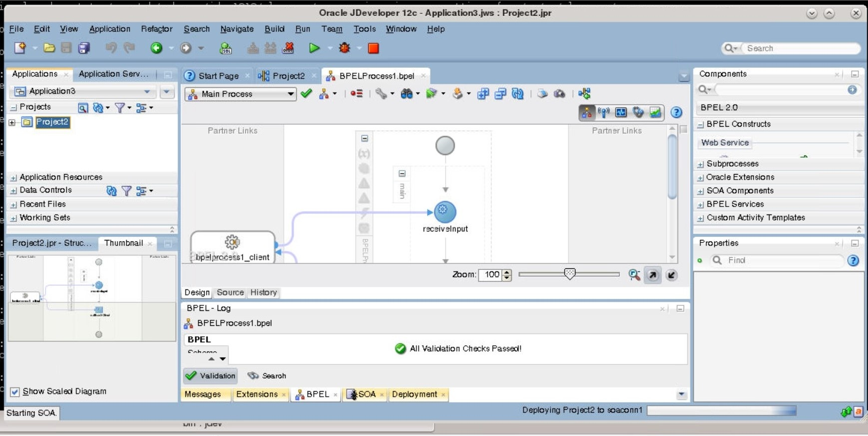Navigate back with the green arrow
The image size is (868, 436).
[156, 48]
